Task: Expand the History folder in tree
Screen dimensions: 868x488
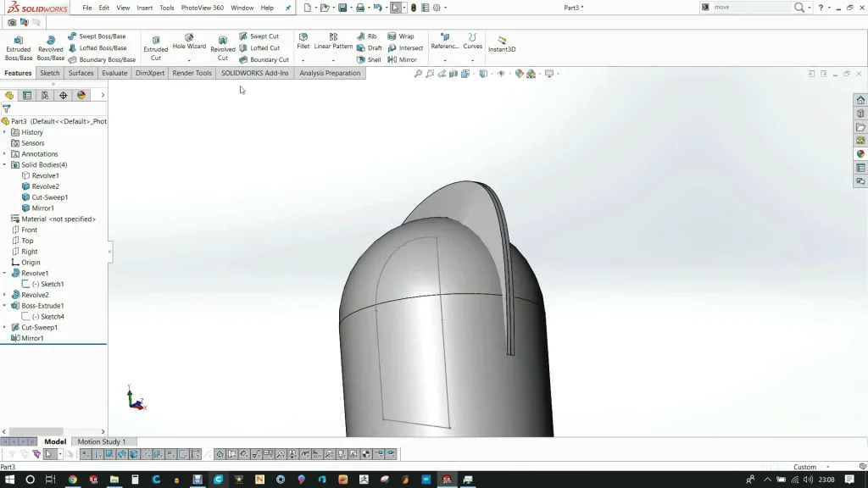Action: click(x=4, y=132)
